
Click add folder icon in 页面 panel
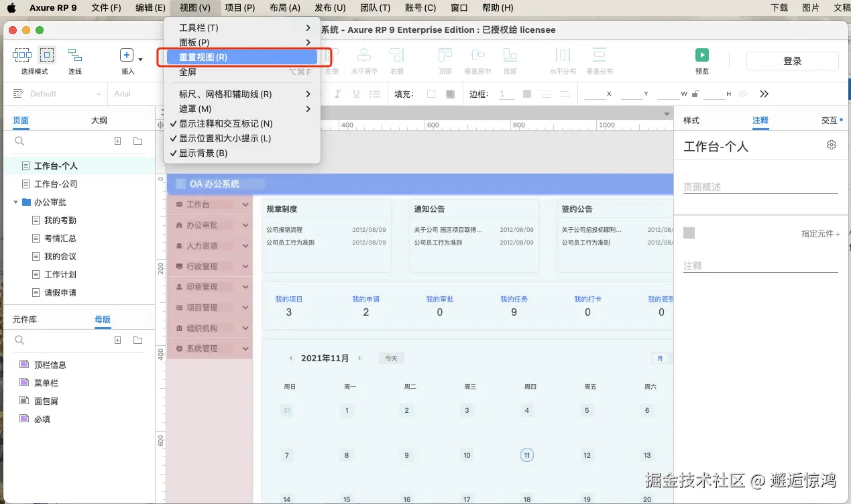pyautogui.click(x=138, y=141)
